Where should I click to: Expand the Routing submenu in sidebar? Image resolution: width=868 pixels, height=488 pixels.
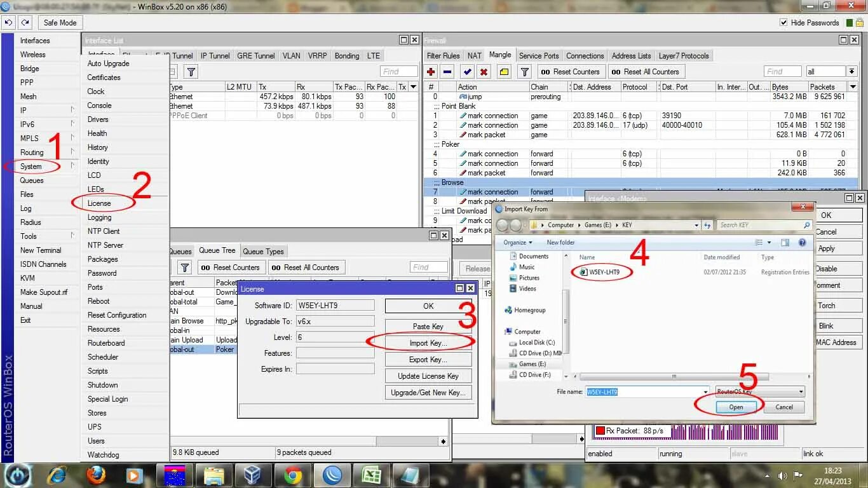(48, 152)
